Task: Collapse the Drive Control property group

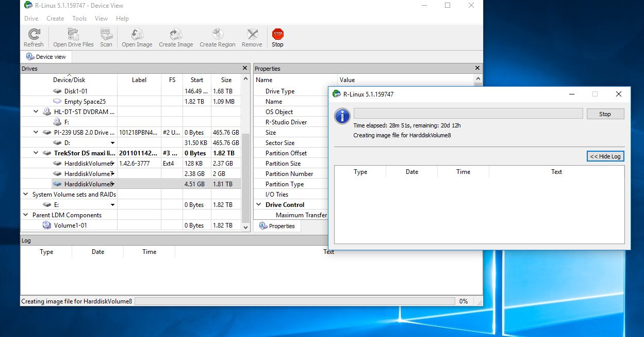Action: 259,205
